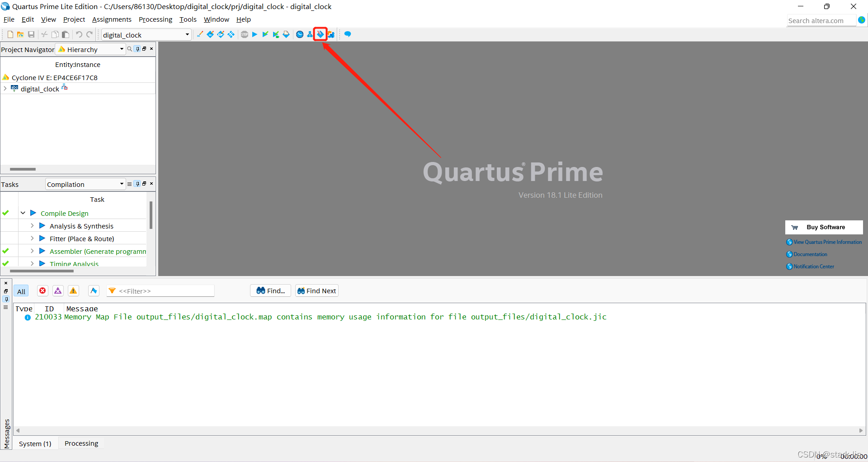This screenshot has height=462, width=868.
Task: Click the Find Next button
Action: [316, 291]
